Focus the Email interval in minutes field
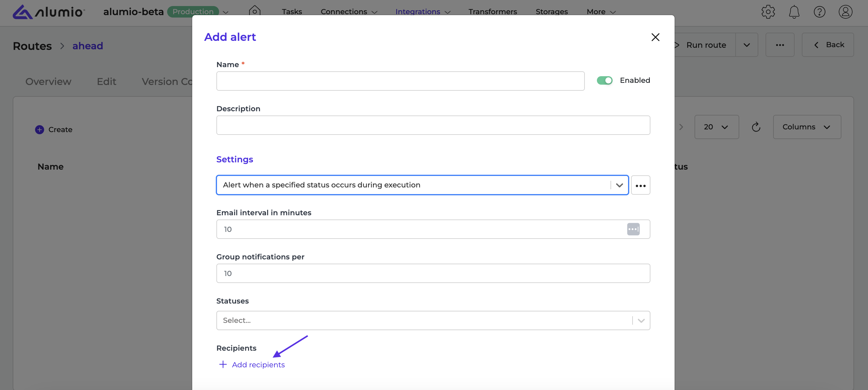The height and width of the screenshot is (390, 868). point(433,229)
